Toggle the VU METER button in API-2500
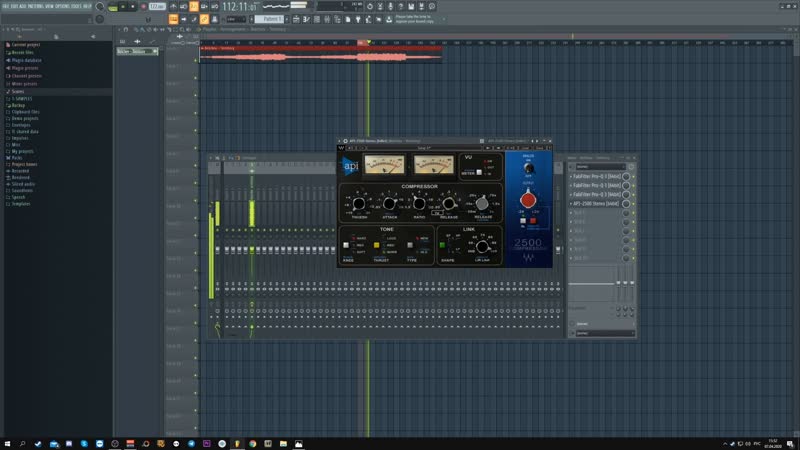 [x=479, y=172]
